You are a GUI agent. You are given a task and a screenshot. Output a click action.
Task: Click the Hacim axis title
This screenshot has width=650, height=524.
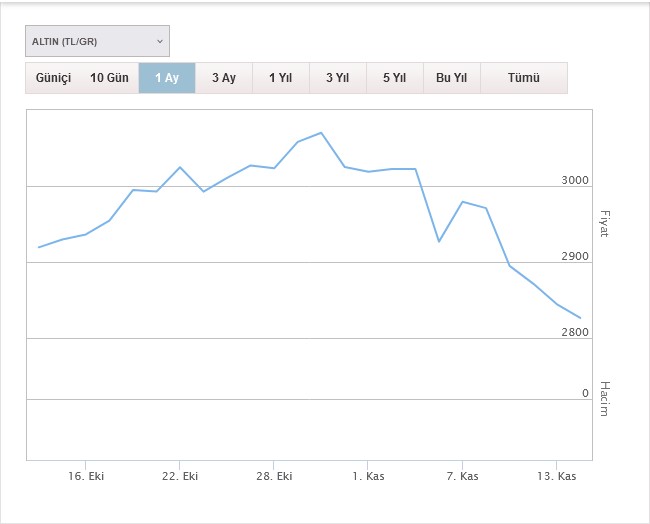(604, 398)
